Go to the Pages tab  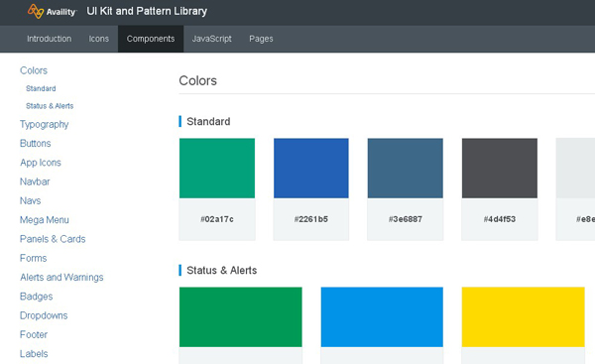261,39
